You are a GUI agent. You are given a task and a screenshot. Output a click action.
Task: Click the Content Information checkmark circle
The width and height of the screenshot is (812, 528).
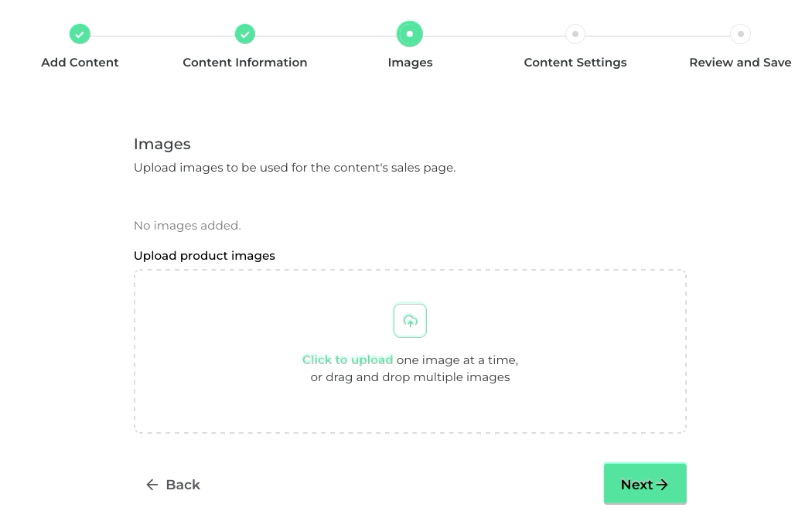point(245,34)
